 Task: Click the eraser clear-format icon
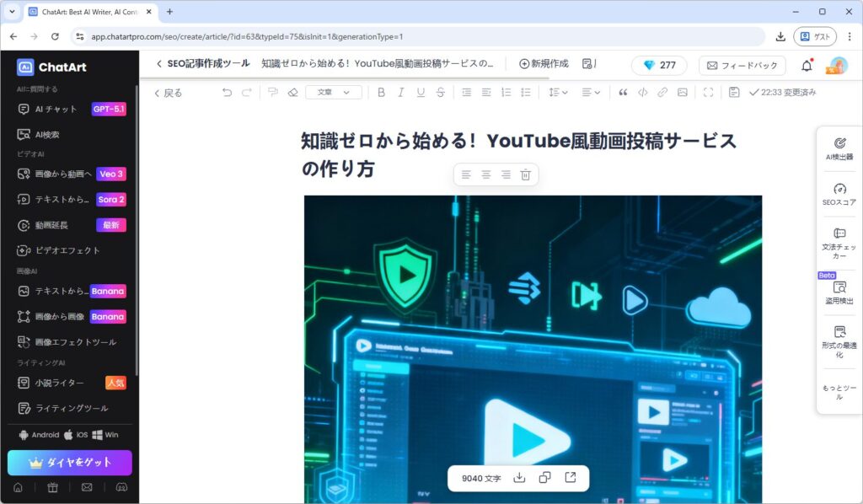292,93
